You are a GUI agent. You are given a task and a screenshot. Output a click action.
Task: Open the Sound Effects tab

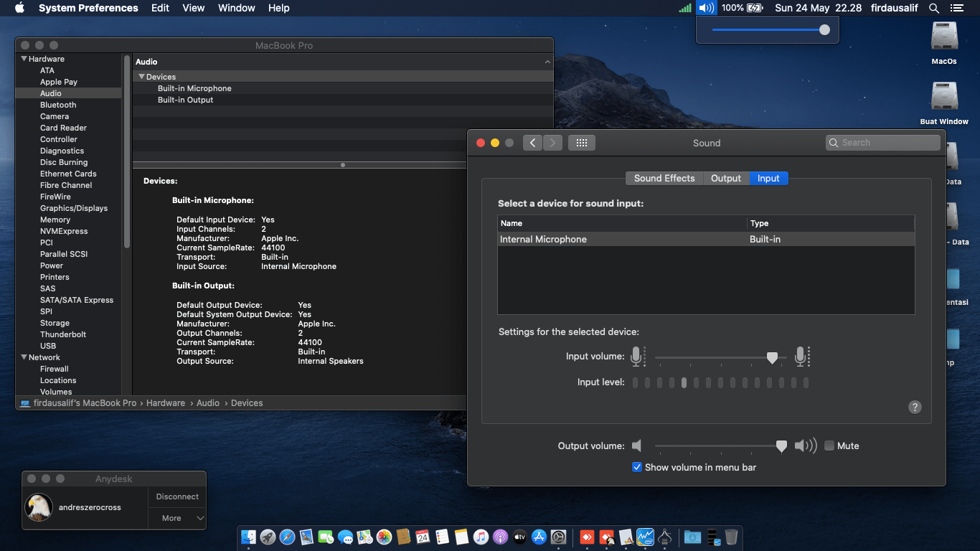click(x=664, y=178)
